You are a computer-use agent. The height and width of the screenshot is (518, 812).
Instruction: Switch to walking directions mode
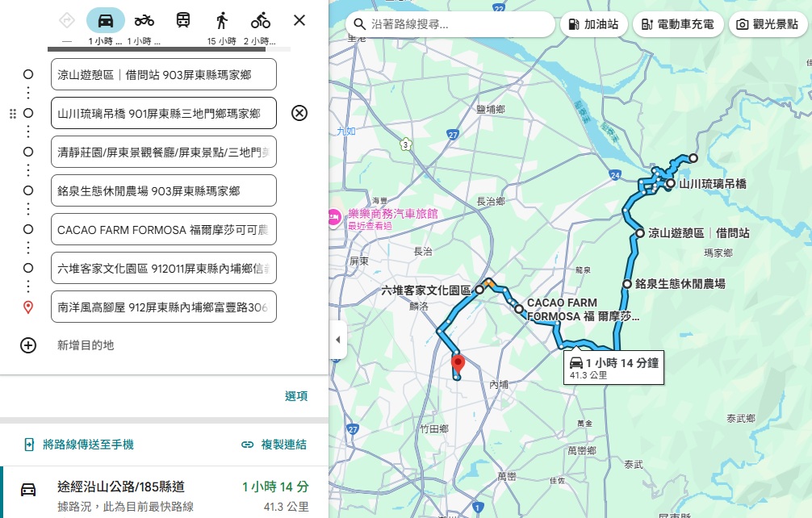click(x=221, y=20)
